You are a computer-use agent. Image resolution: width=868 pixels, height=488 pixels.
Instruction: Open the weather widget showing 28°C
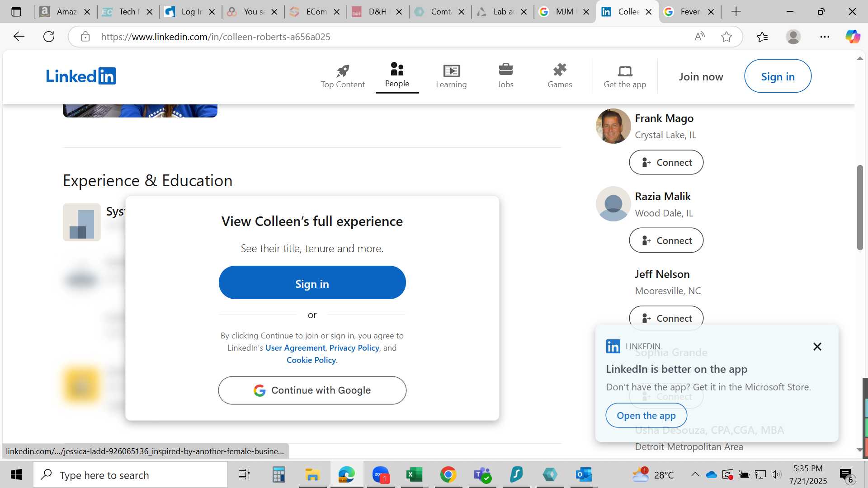pyautogui.click(x=653, y=474)
